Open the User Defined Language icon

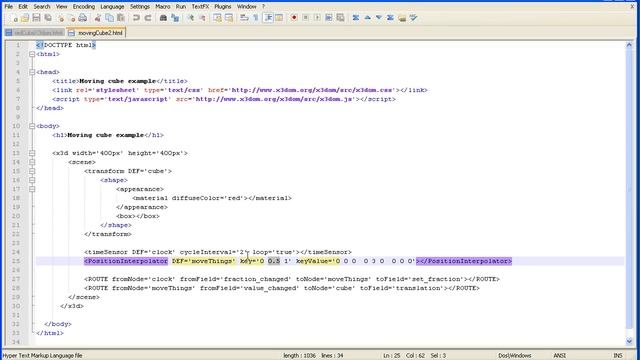click(279, 18)
